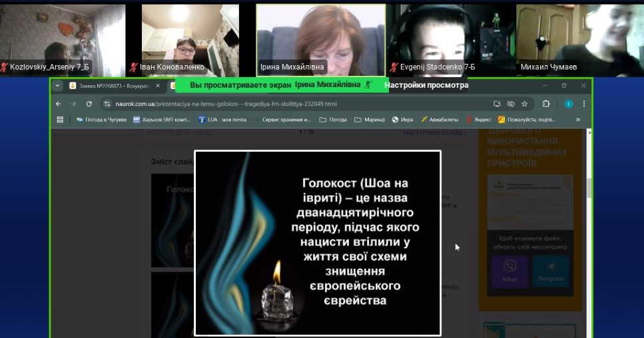The image size is (644, 338).
Task: Open the Chrome profile avatar
Action: click(x=569, y=104)
